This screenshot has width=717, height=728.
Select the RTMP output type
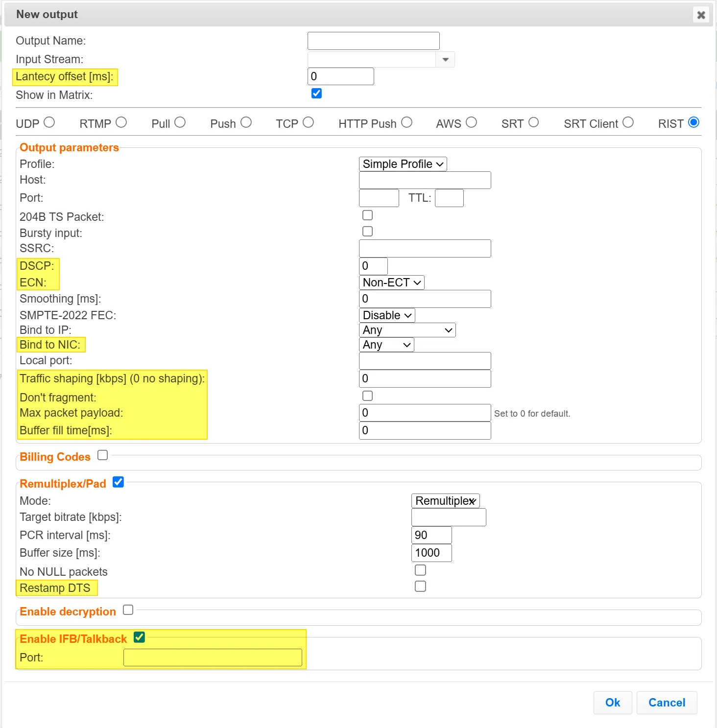(x=121, y=122)
